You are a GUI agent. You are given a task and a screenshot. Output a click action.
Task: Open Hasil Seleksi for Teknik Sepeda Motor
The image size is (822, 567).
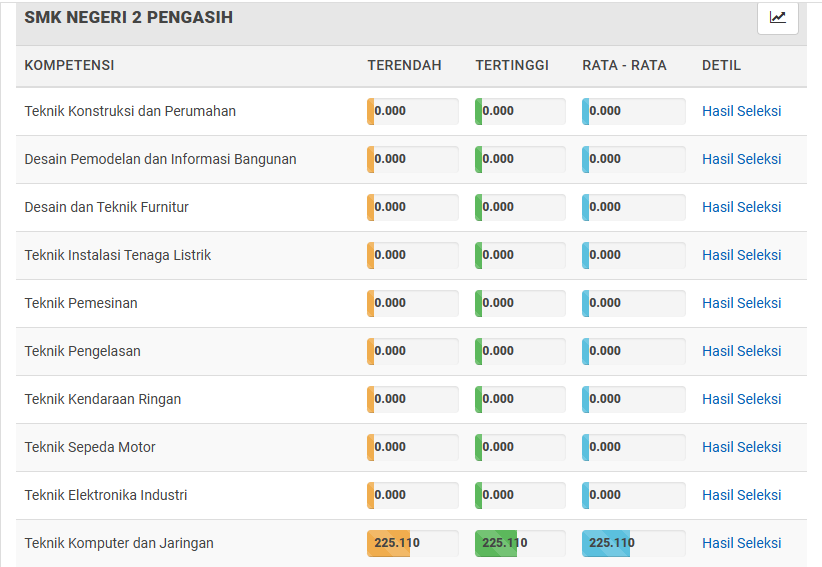point(741,447)
